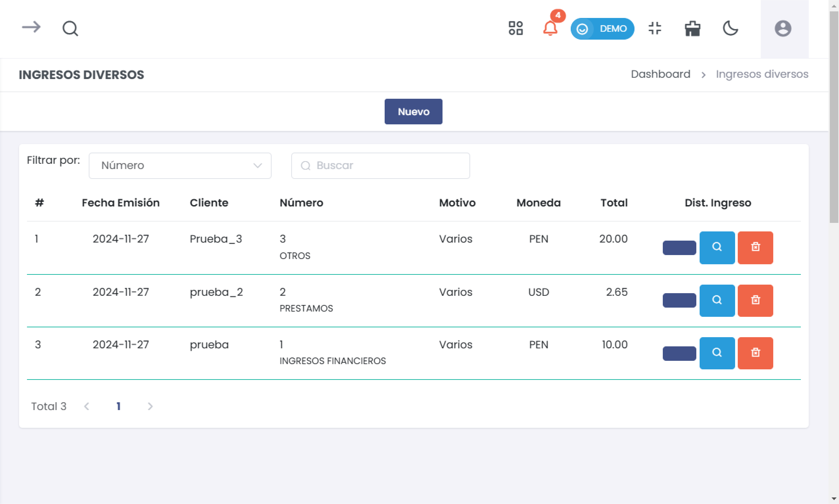This screenshot has width=839, height=504.
Task: Toggle the DEMO environment switch
Action: 602,28
